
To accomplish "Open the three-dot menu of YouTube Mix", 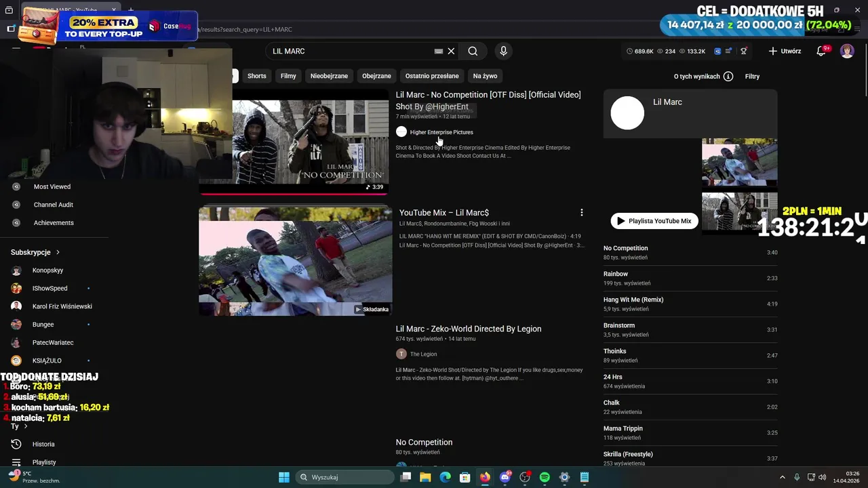I will pyautogui.click(x=581, y=213).
